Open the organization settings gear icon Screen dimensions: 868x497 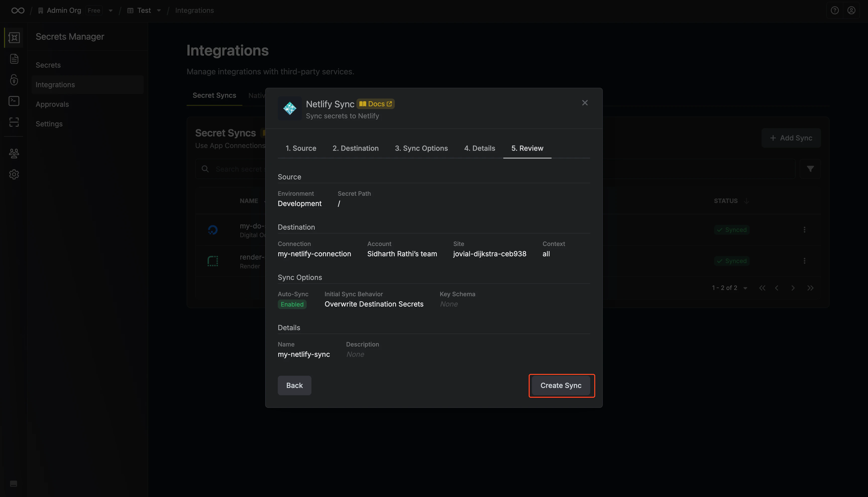[14, 174]
